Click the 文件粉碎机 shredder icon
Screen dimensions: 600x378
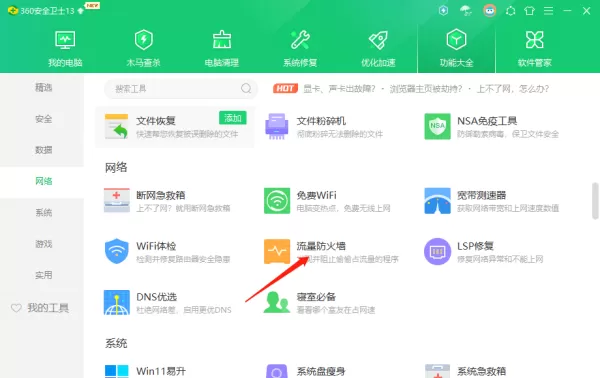(x=277, y=127)
